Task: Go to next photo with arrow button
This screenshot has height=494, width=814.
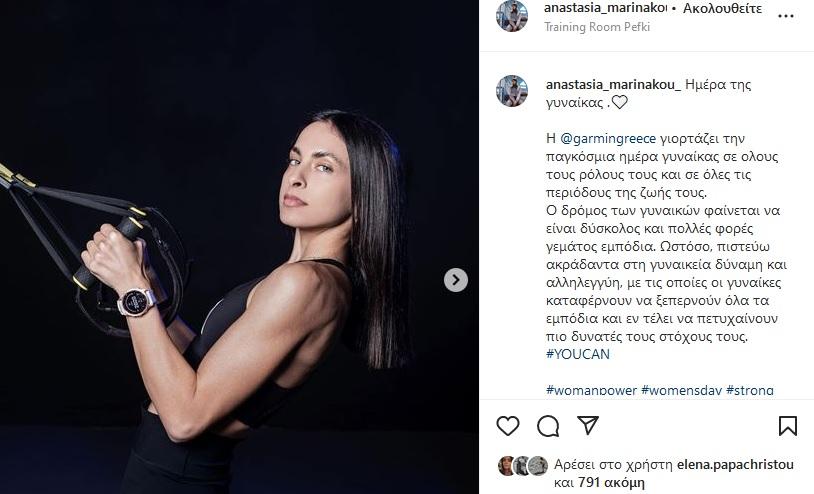Action: click(456, 280)
